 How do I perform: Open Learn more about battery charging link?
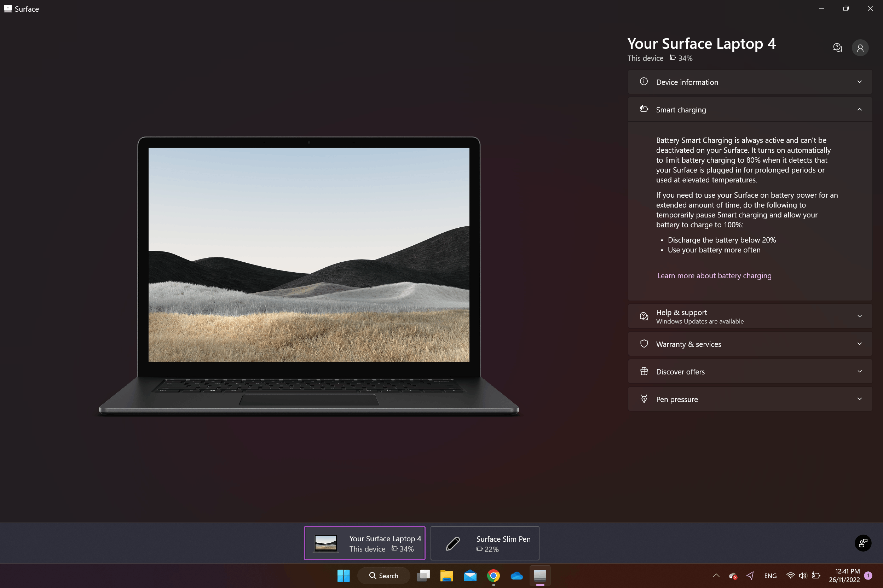[x=714, y=276]
